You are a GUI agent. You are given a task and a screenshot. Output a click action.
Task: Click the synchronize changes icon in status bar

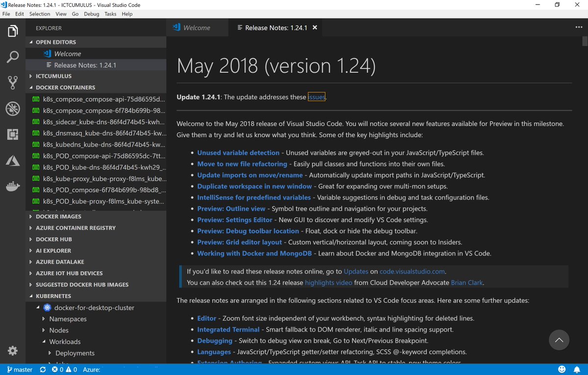coord(43,370)
